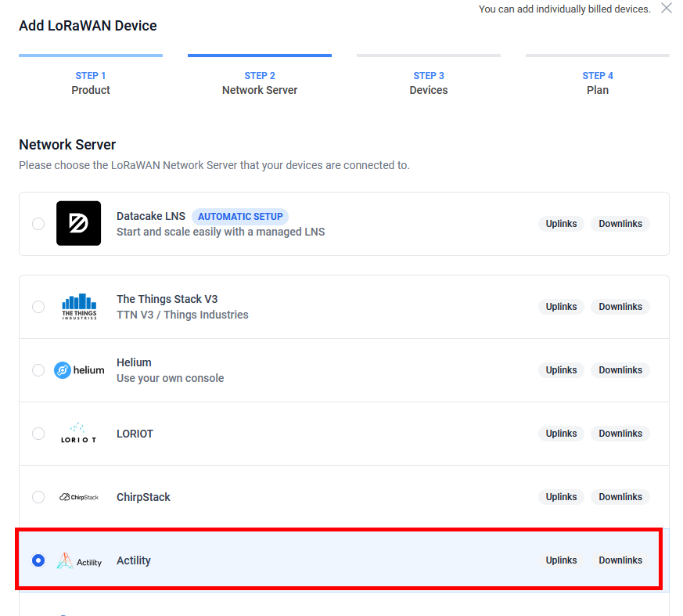This screenshot has height=616, width=683.
Task: Select The Things Stack V3 radio button
Action: tap(38, 307)
